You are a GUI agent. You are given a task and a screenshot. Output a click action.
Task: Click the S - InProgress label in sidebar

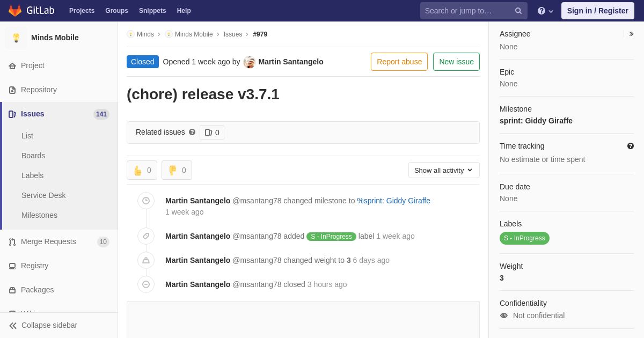click(x=524, y=238)
